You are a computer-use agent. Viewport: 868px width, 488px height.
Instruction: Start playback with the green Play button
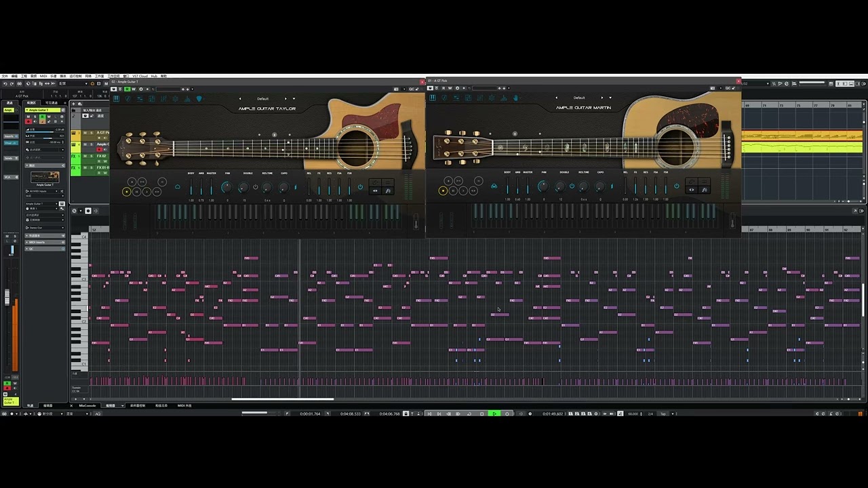click(x=494, y=413)
